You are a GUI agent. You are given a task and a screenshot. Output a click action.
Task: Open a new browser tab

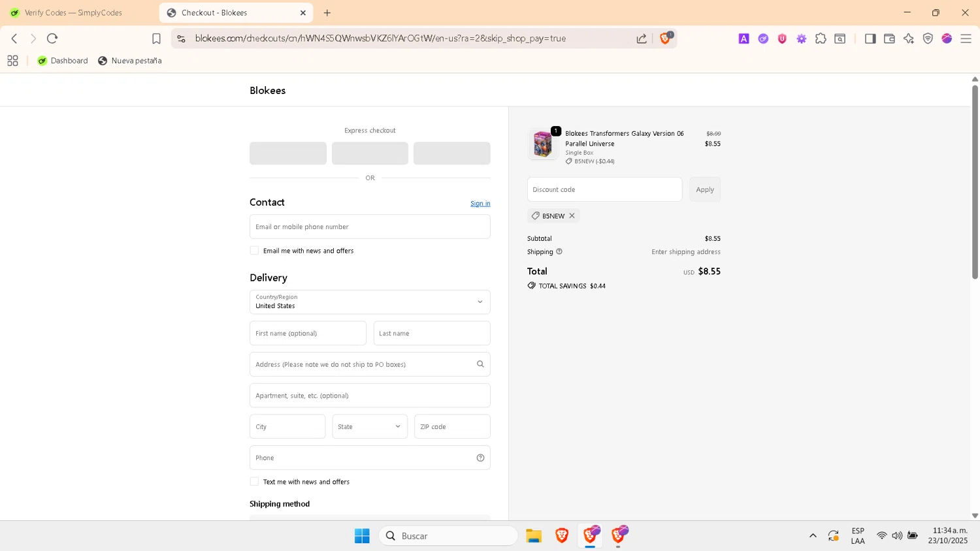327,12
